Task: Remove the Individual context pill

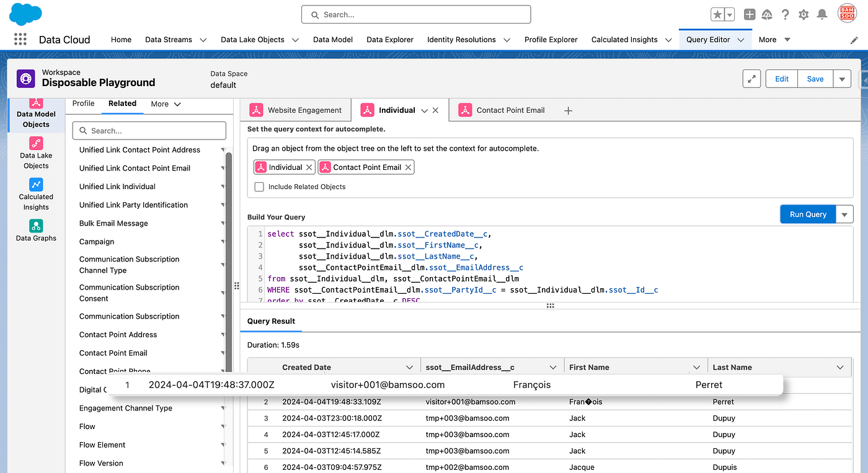Action: (309, 167)
